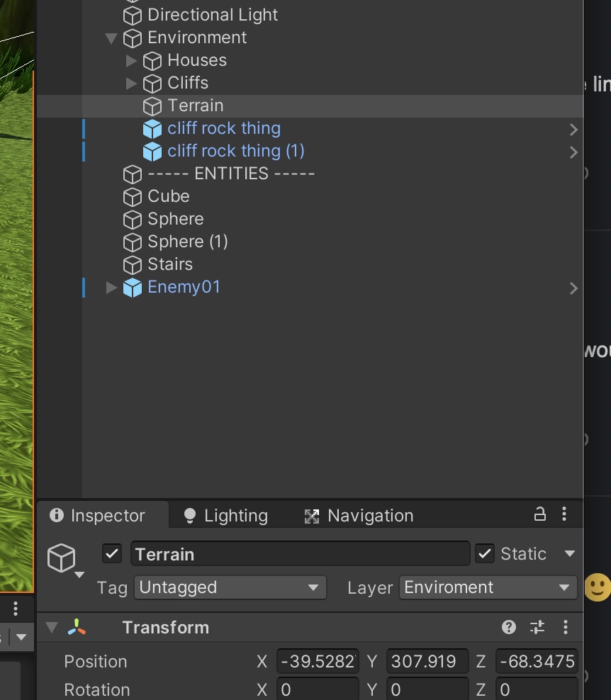Switch to the Navigation tab
Screen dimensions: 611x700
pos(359,515)
